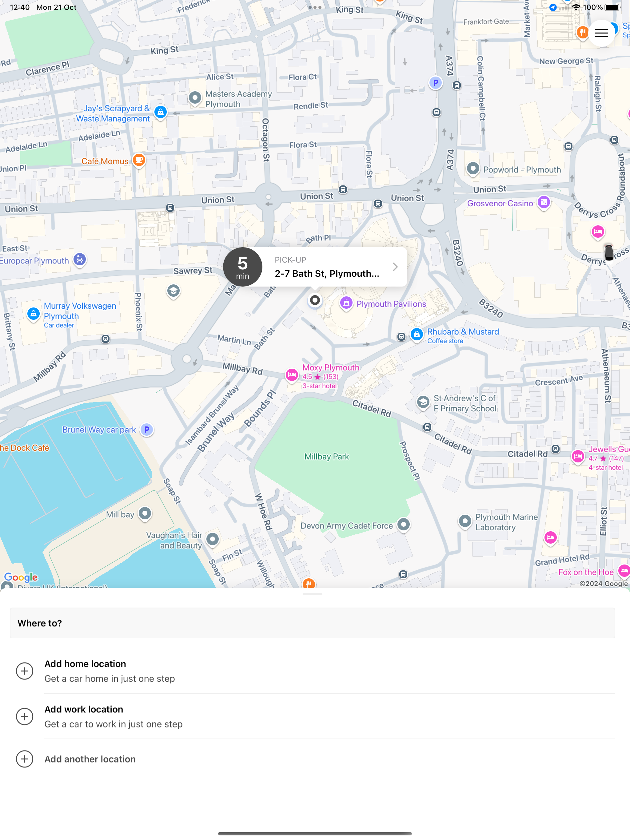
Task: Tap the nearby driver car icon
Action: (x=609, y=252)
